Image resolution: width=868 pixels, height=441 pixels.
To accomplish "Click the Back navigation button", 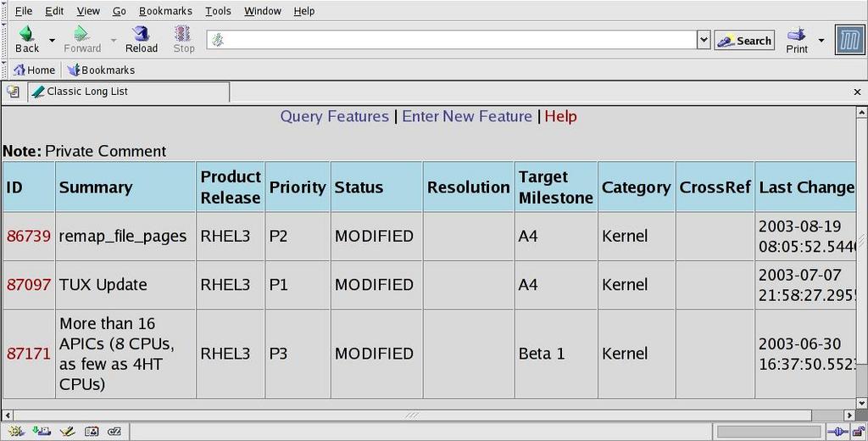I will tap(26, 39).
